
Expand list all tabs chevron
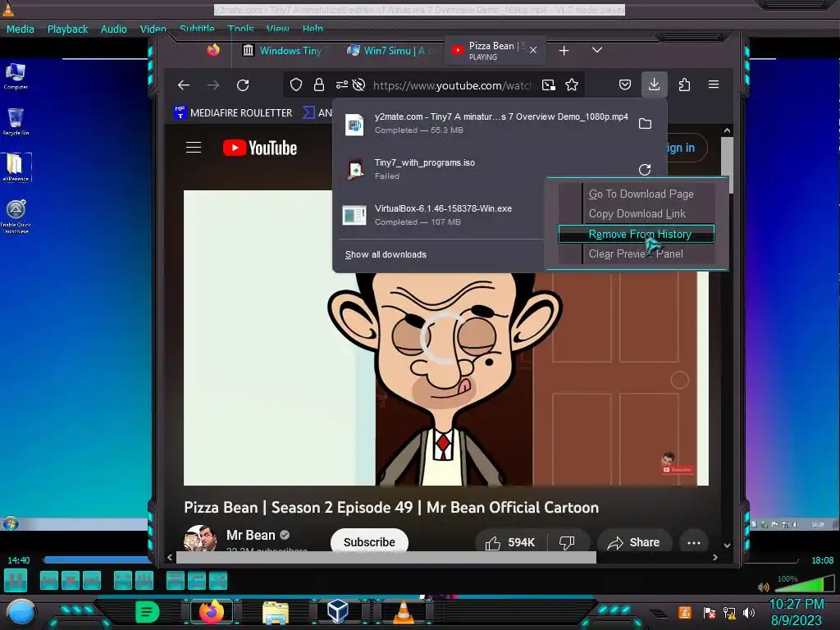pos(597,50)
